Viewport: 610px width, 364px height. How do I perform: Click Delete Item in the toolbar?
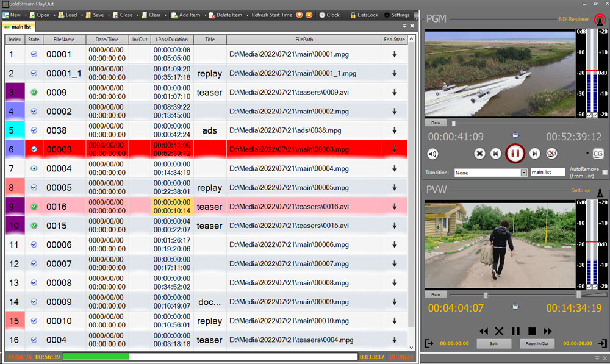[x=226, y=15]
